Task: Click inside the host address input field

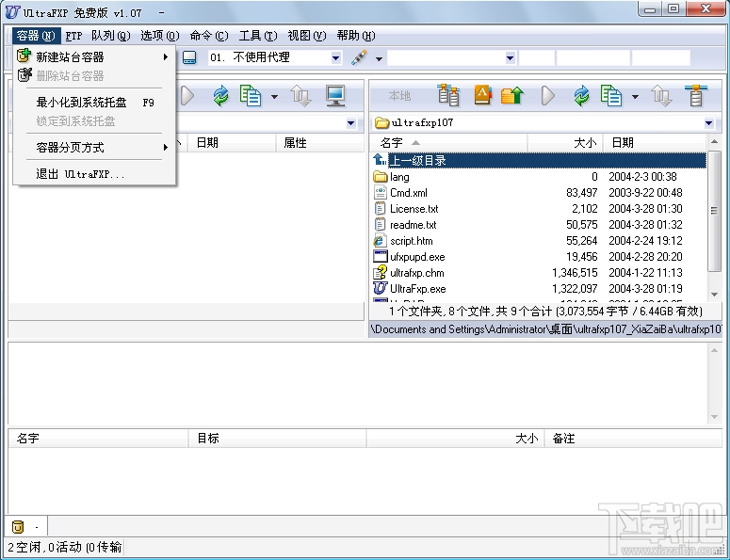Action: click(x=446, y=58)
